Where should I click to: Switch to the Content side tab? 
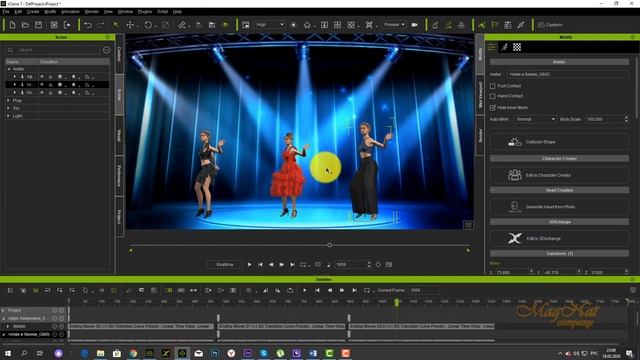[x=120, y=54]
